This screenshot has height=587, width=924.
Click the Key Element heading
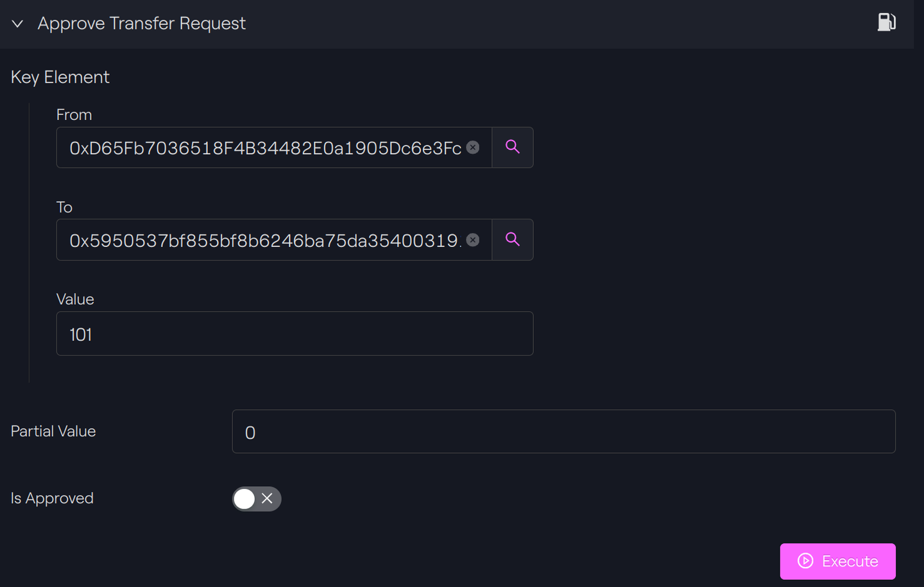60,78
